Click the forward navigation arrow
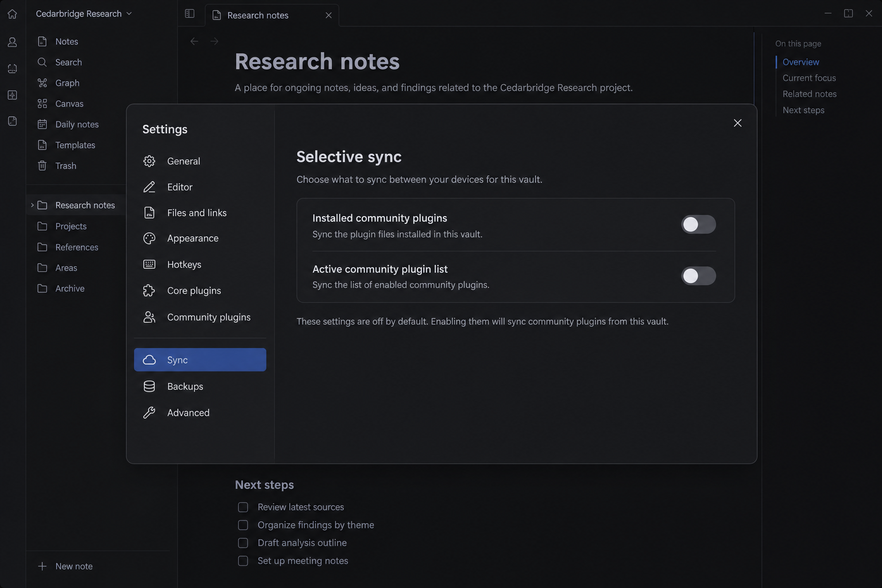This screenshot has width=882, height=588. click(x=214, y=41)
